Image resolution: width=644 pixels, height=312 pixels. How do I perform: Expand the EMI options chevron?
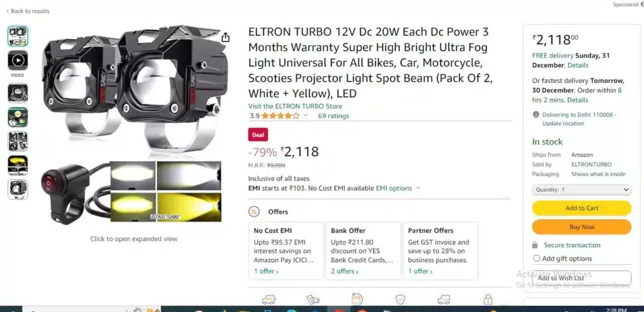[x=418, y=188]
